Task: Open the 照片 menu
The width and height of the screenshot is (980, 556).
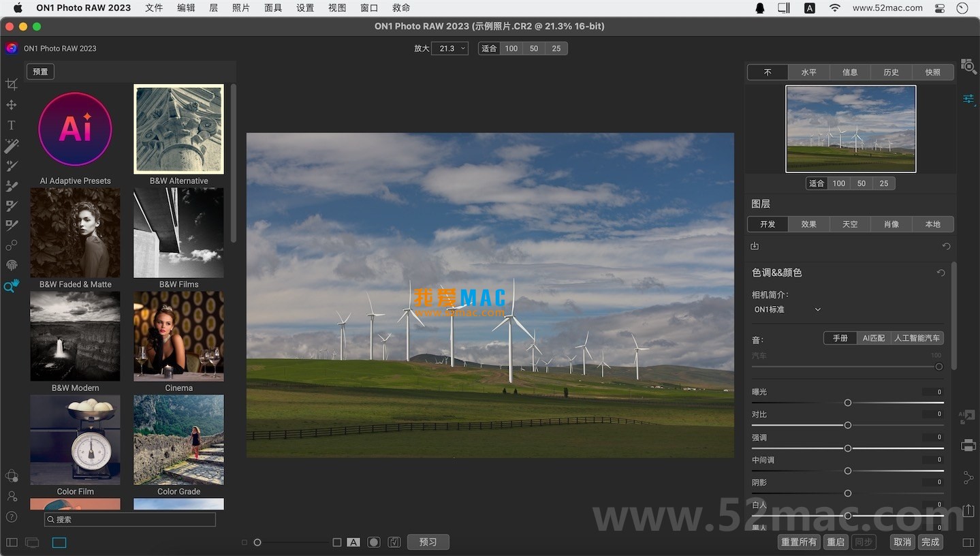Action: click(x=241, y=8)
